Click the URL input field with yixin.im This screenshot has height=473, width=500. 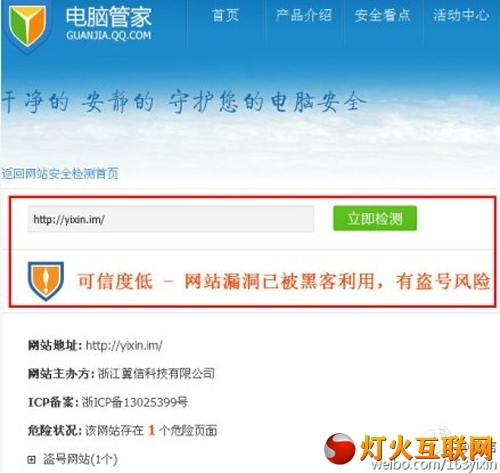[x=171, y=219]
